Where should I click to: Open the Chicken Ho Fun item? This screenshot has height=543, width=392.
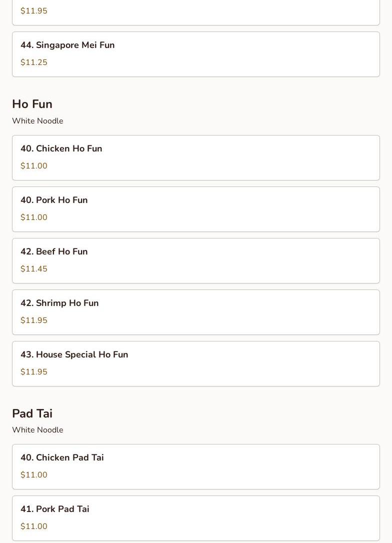(x=195, y=157)
